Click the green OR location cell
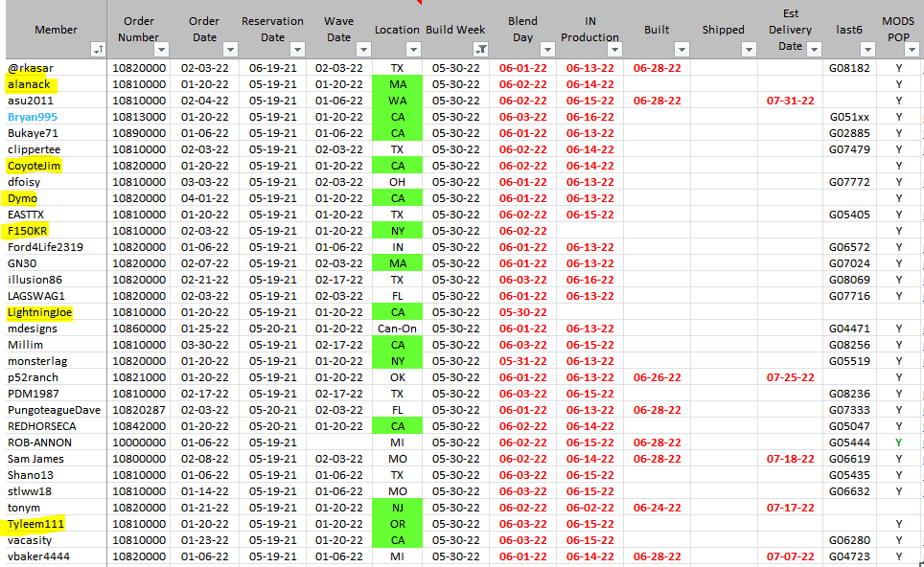Image resolution: width=924 pixels, height=567 pixels. coord(397,524)
